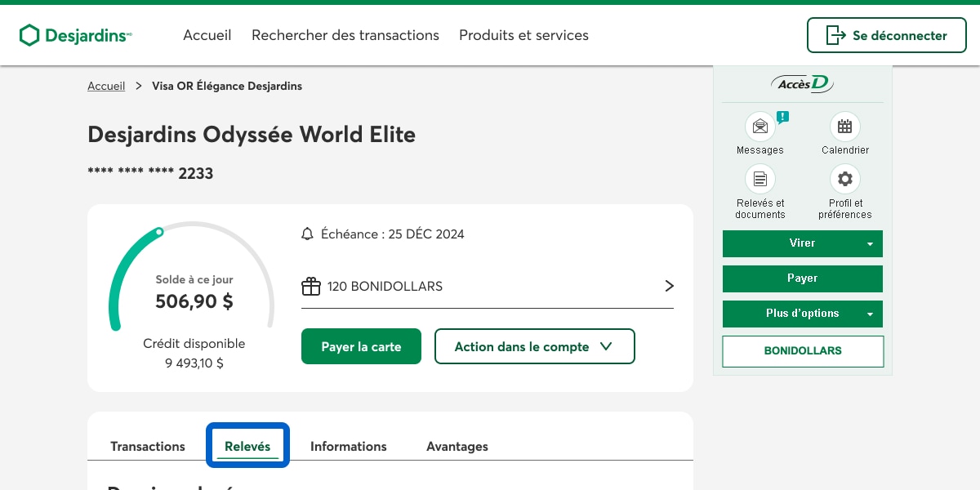
Task: Switch to the Informations tab
Action: [x=348, y=446]
